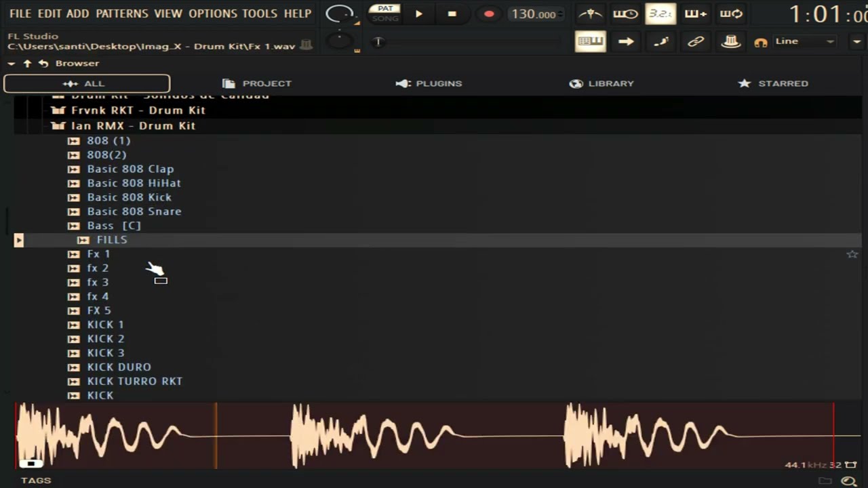Click play arrow left of FILLS row
The image size is (868, 488).
tap(18, 240)
